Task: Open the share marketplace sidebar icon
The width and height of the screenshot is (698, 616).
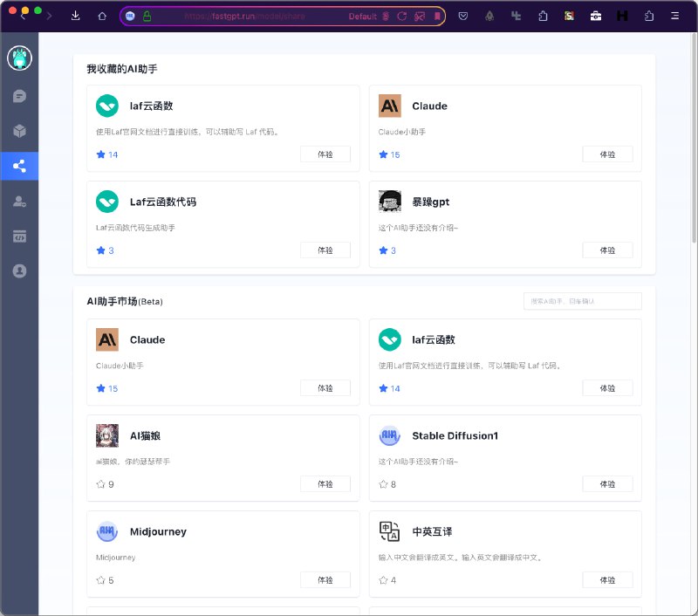Action: 19,166
